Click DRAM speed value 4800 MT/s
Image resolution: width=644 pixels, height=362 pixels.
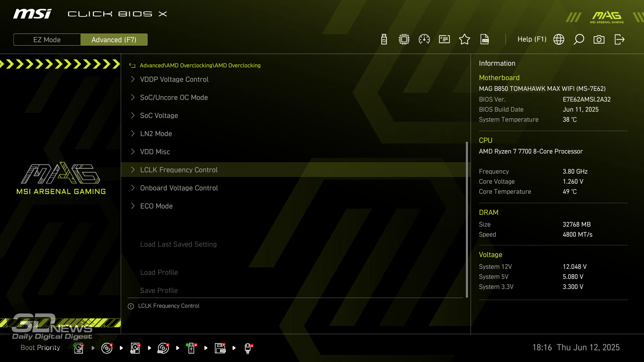[x=577, y=235]
